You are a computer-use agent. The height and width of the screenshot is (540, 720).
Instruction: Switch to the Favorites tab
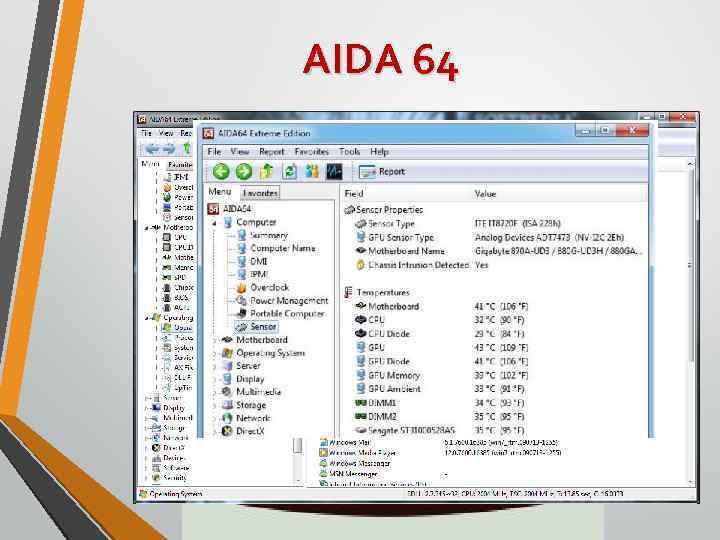[260, 193]
